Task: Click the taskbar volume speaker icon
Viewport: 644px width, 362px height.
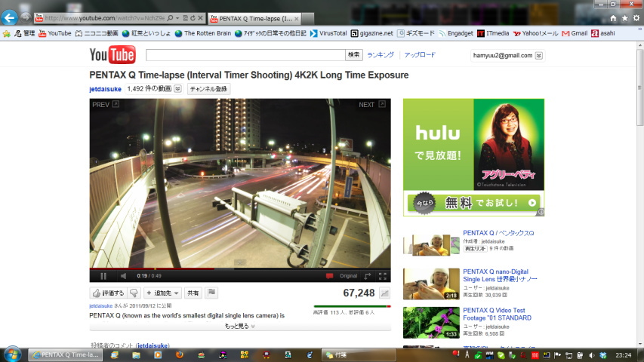Action: (591, 355)
